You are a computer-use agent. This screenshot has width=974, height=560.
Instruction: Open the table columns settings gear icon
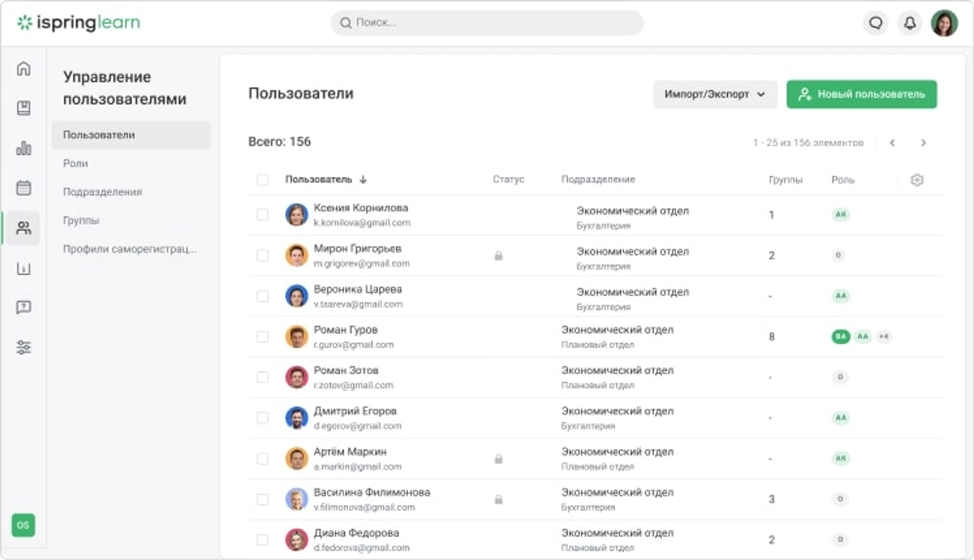coord(918,180)
